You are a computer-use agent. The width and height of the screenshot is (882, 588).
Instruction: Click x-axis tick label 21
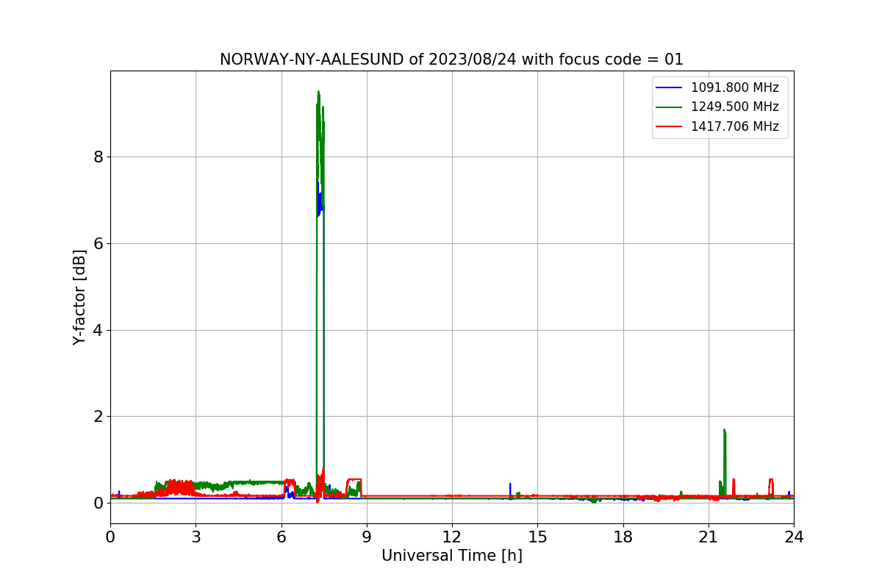click(708, 537)
